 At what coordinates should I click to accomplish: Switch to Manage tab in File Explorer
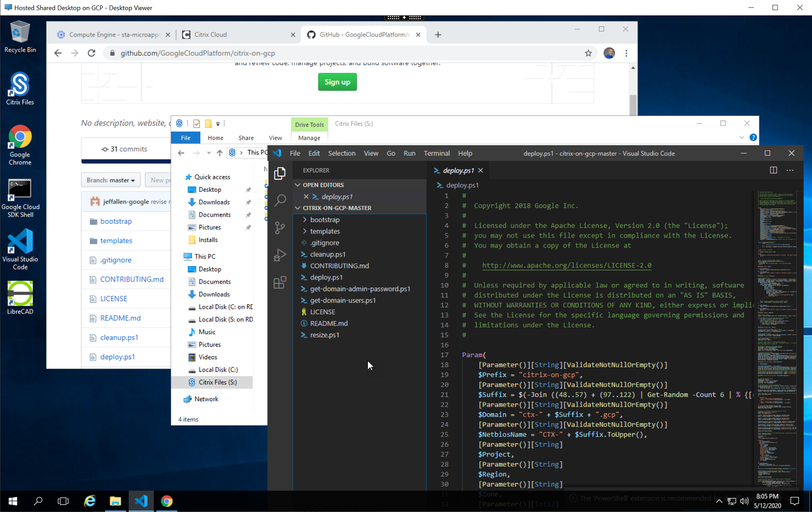tap(309, 138)
